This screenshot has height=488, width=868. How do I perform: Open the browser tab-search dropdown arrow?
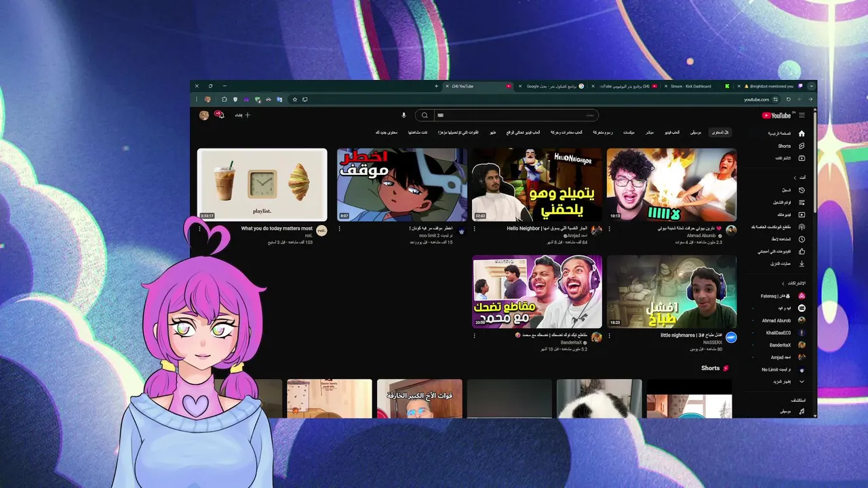[811, 86]
